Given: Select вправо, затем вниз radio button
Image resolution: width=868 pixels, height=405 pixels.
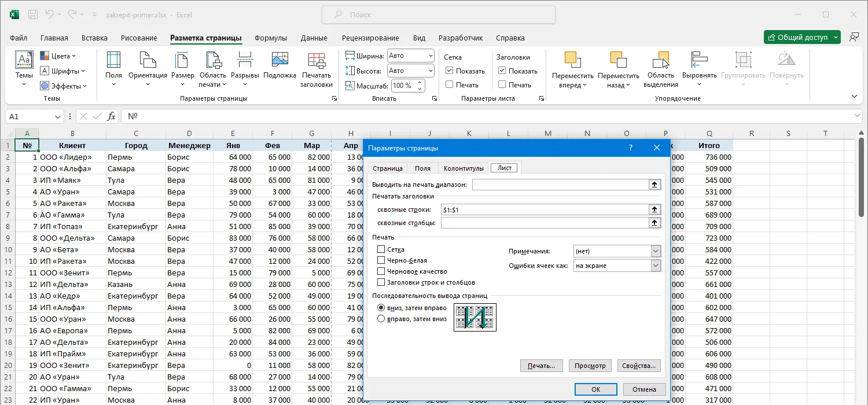Looking at the screenshot, I should click(x=381, y=319).
